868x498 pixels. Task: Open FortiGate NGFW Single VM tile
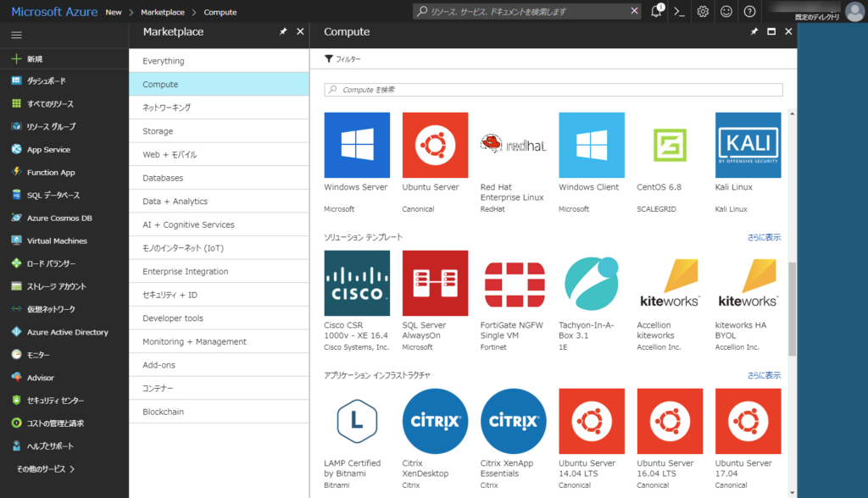513,301
